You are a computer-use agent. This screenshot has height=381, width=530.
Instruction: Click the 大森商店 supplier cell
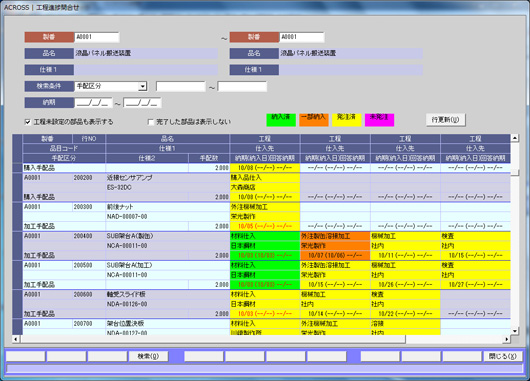[x=265, y=187]
